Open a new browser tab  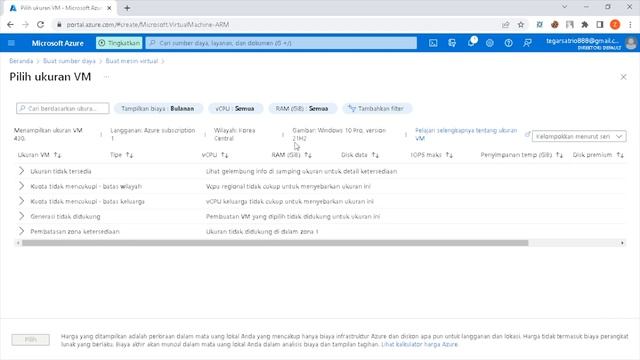(127, 8)
